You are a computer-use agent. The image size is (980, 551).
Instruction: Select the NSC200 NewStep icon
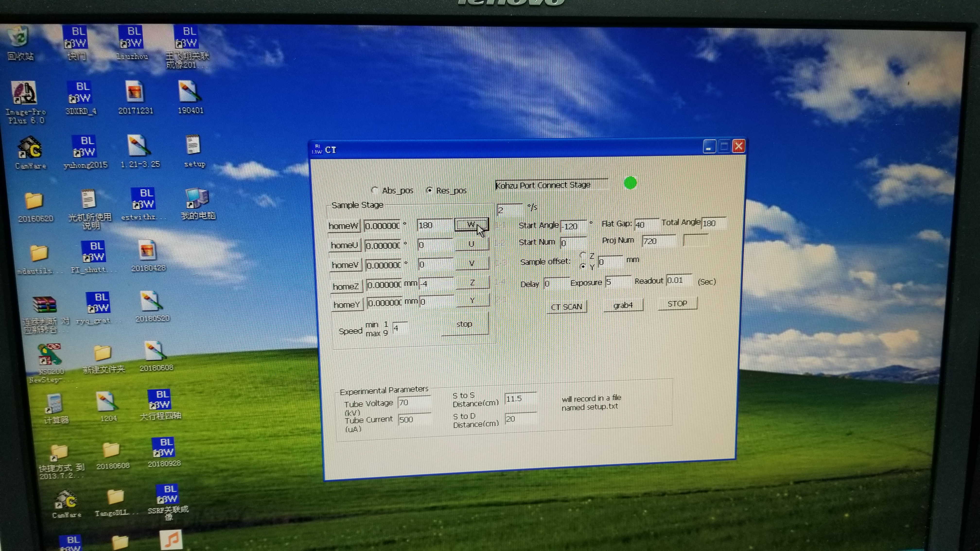(x=49, y=355)
